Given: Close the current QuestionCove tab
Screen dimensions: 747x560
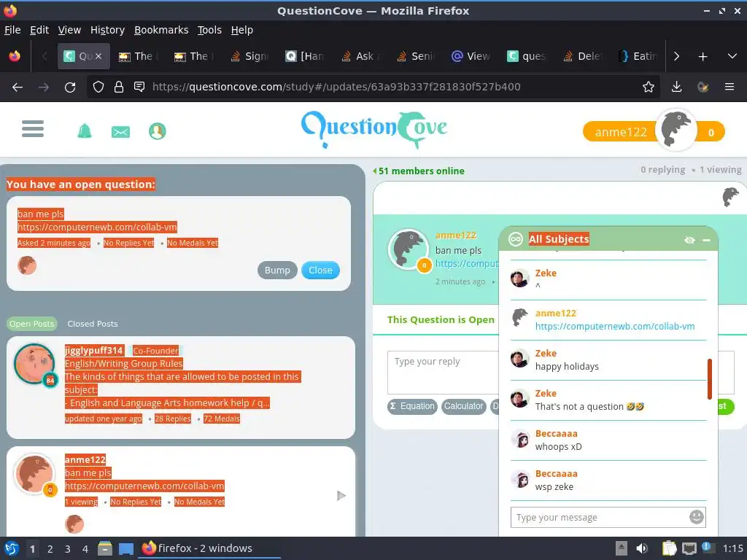Looking at the screenshot, I should point(98,56).
